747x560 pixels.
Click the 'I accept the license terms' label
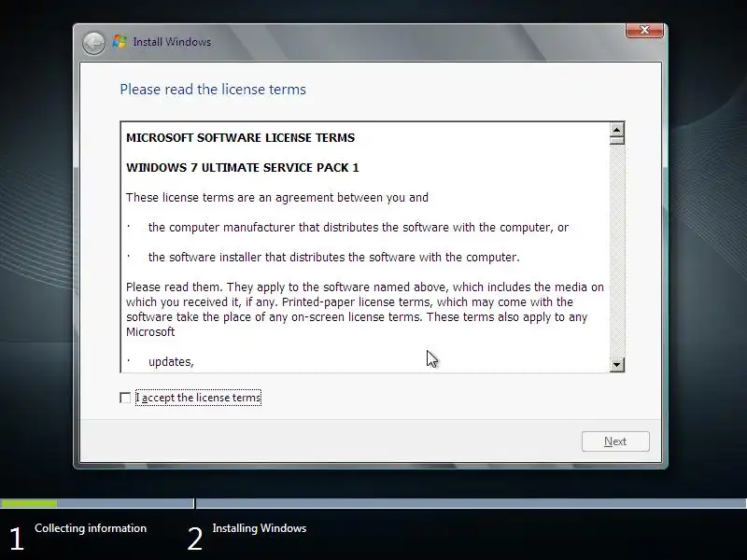pos(198,398)
